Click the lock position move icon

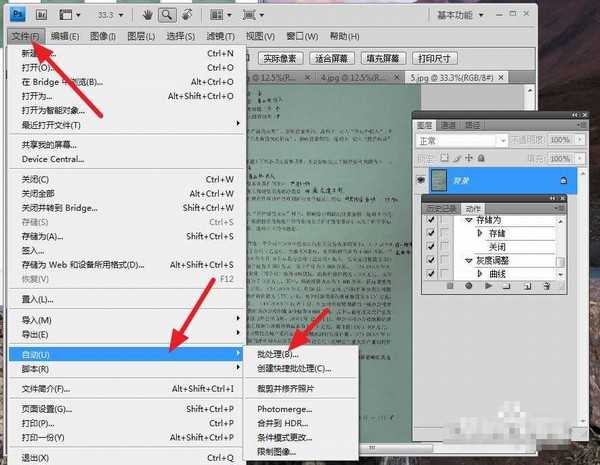pos(469,158)
